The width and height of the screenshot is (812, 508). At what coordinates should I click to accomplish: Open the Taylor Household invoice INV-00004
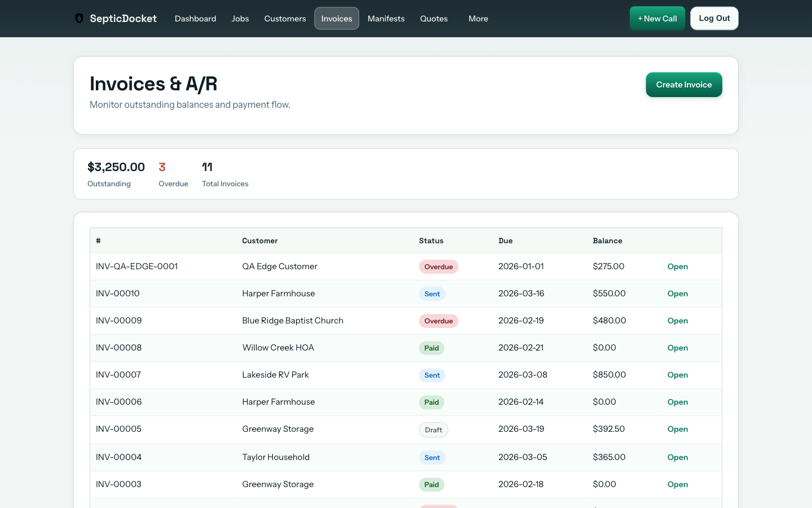pos(677,458)
